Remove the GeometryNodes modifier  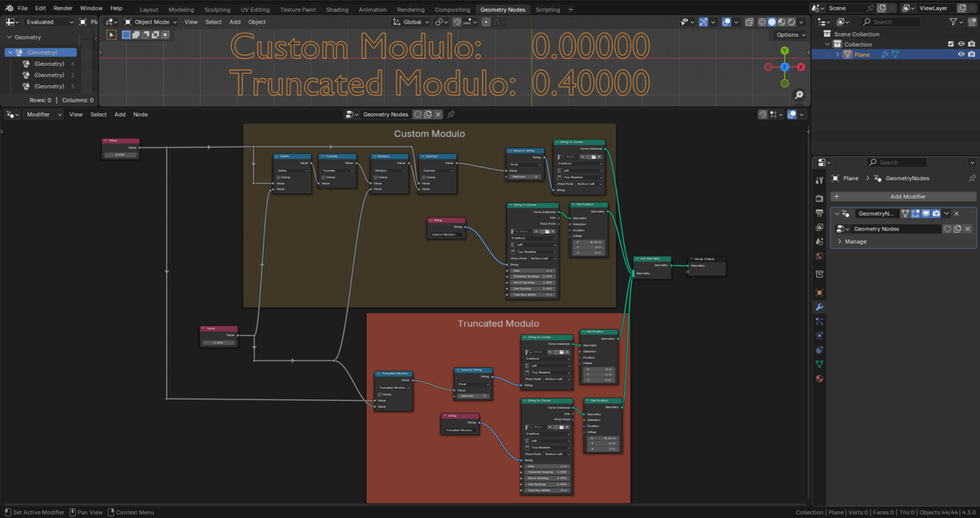click(956, 213)
